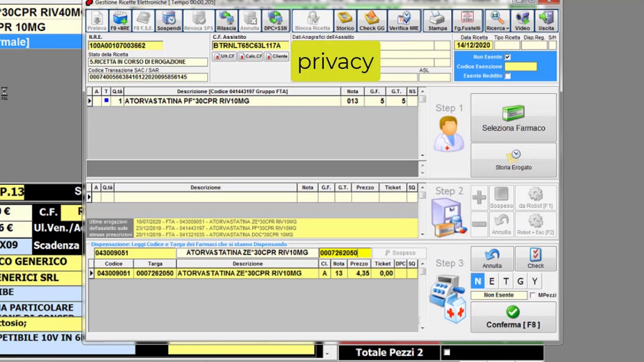Viewport: 644px width, 362px height.
Task: Click the Robot + Esc [F2] gear button
Action: [x=536, y=224]
